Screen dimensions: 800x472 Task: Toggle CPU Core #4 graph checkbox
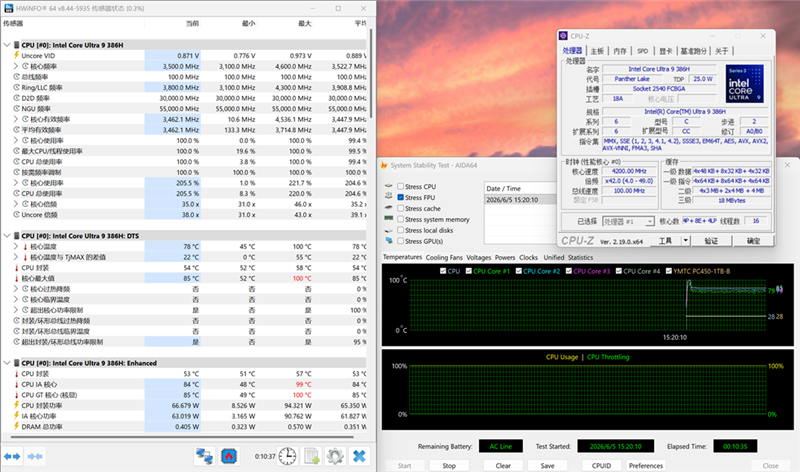(x=618, y=271)
